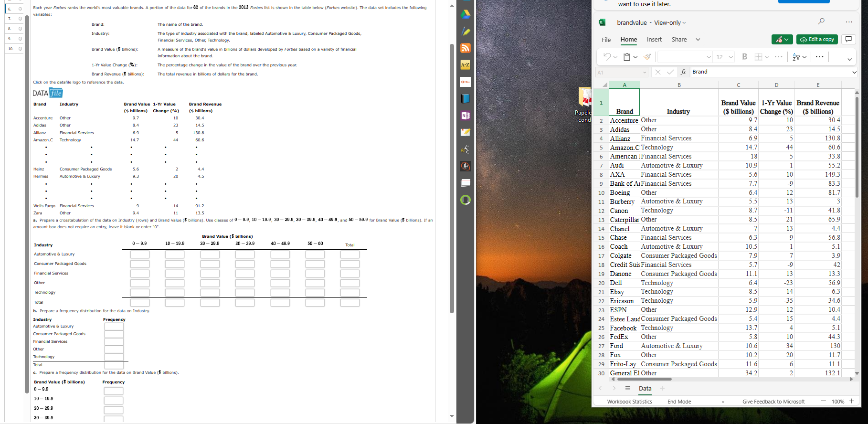Switch to the Home ribbon tab
Viewport: 868px width, 424px height.
[628, 40]
